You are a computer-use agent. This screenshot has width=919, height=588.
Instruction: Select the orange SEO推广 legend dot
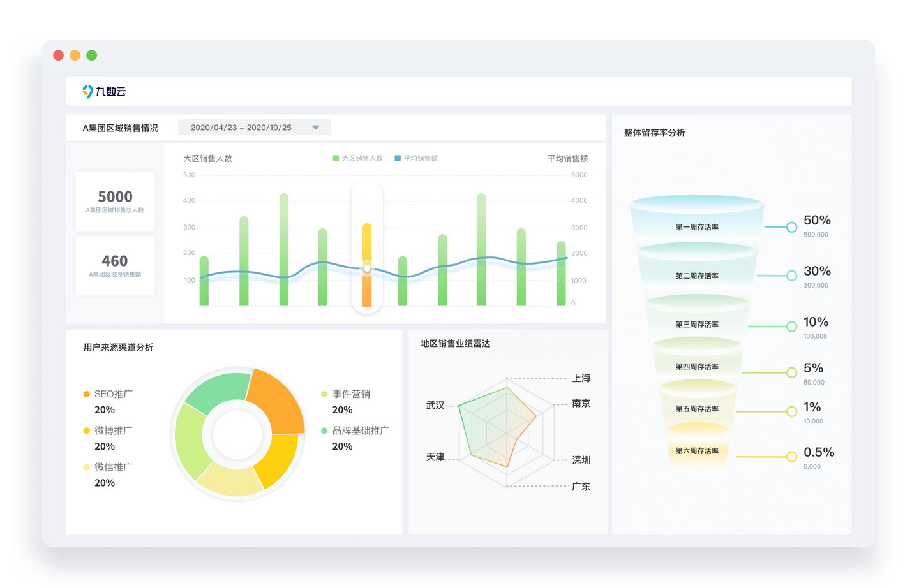coord(87,394)
